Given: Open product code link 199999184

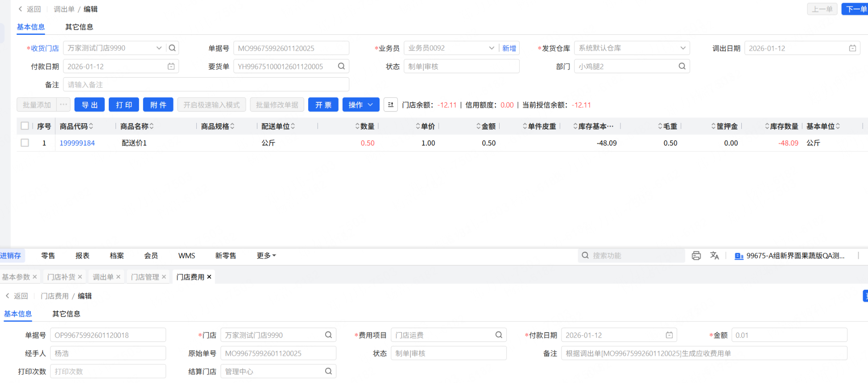Looking at the screenshot, I should [x=77, y=143].
